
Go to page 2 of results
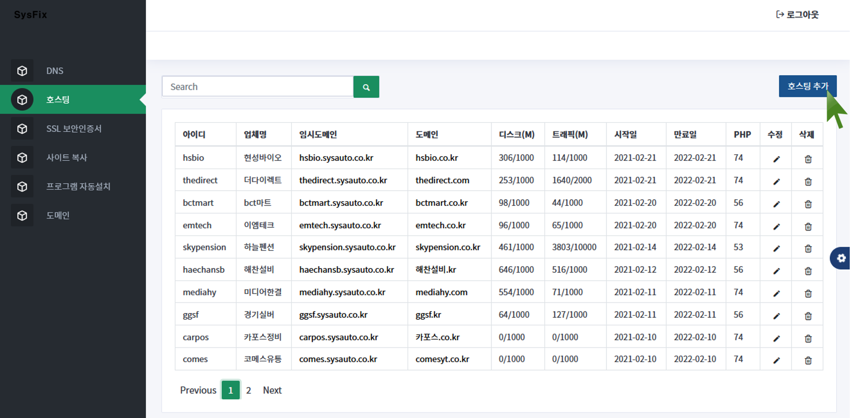click(x=249, y=390)
